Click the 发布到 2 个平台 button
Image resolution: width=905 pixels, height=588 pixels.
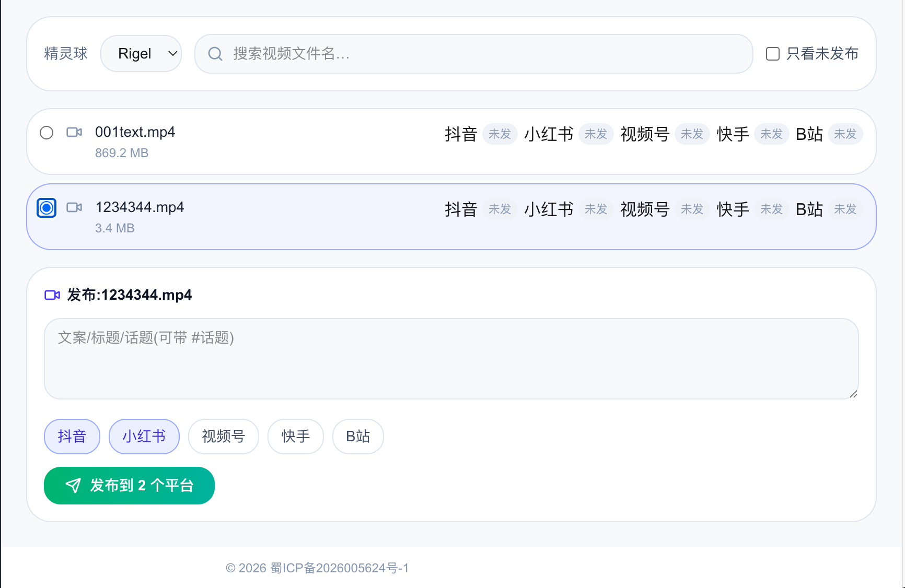(129, 486)
